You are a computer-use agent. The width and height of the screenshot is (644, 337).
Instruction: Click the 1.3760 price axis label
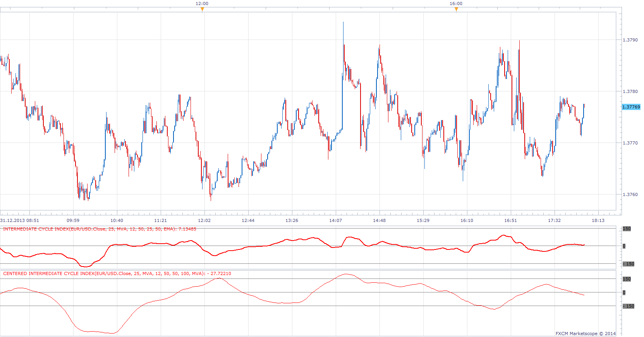[630, 194]
